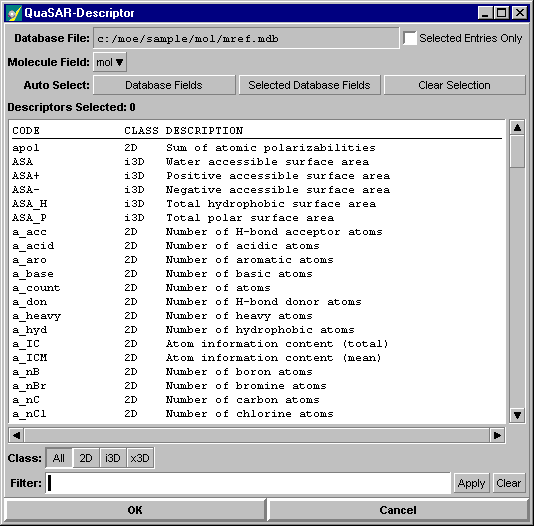Click the horizontal scrollbar track
534x526 pixels.
pos(257,435)
